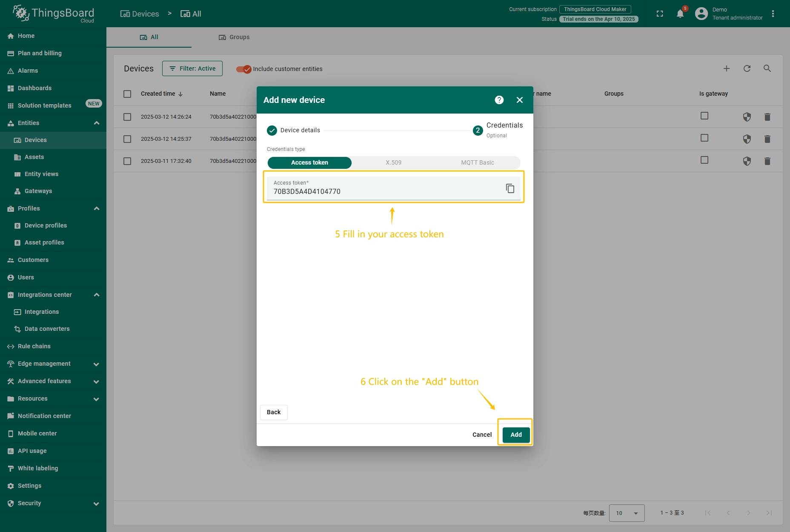Go back to Device details step
Viewport: 790px width, 532px height.
274,412
